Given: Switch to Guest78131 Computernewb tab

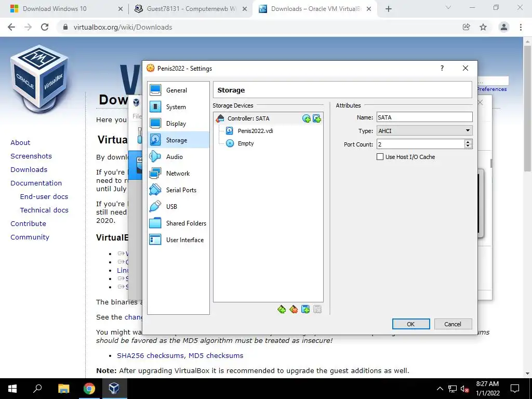Looking at the screenshot, I should coord(190,9).
